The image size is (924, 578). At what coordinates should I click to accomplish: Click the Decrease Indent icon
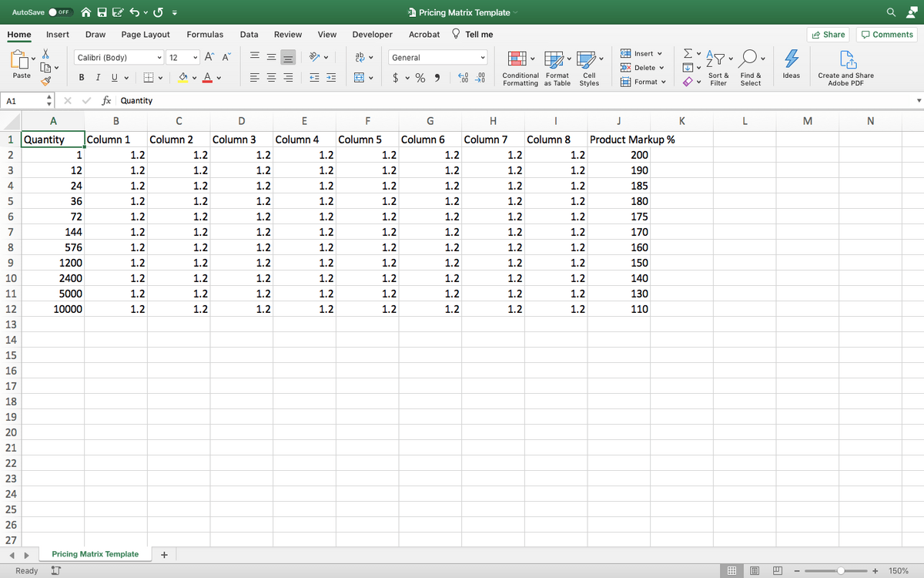pos(314,78)
